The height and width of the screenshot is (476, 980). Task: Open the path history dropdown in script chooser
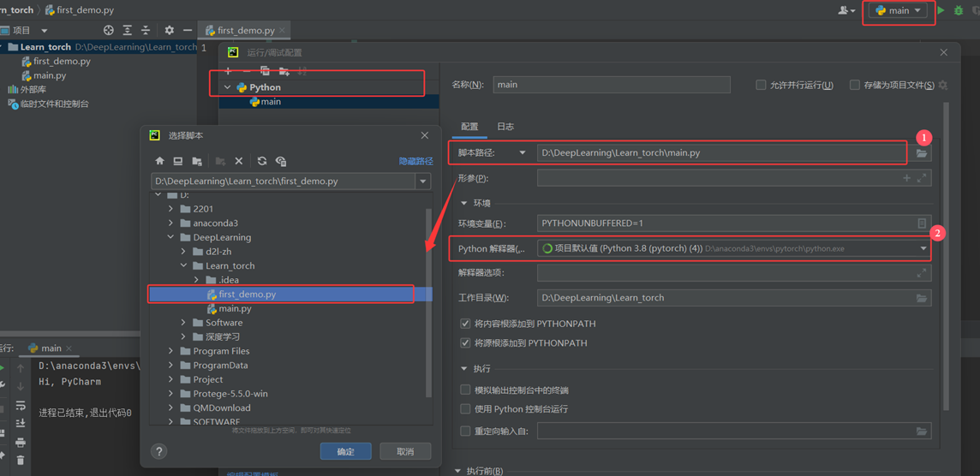[x=423, y=181]
